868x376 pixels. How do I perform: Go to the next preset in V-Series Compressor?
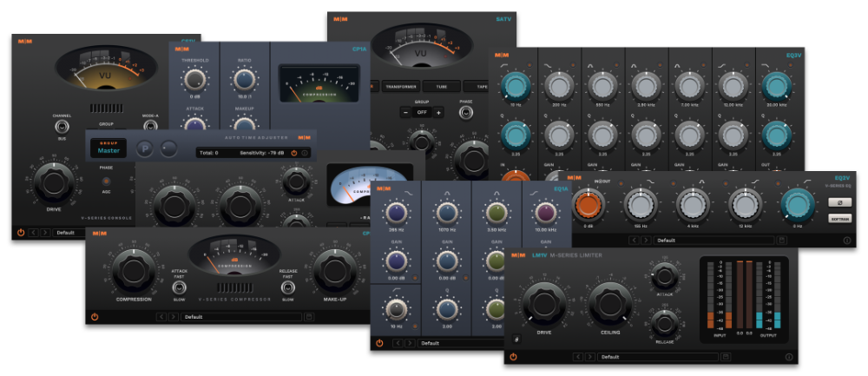pyautogui.click(x=174, y=317)
